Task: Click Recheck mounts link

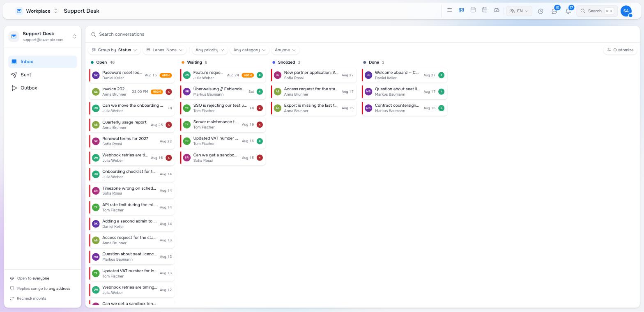Action: point(32,298)
